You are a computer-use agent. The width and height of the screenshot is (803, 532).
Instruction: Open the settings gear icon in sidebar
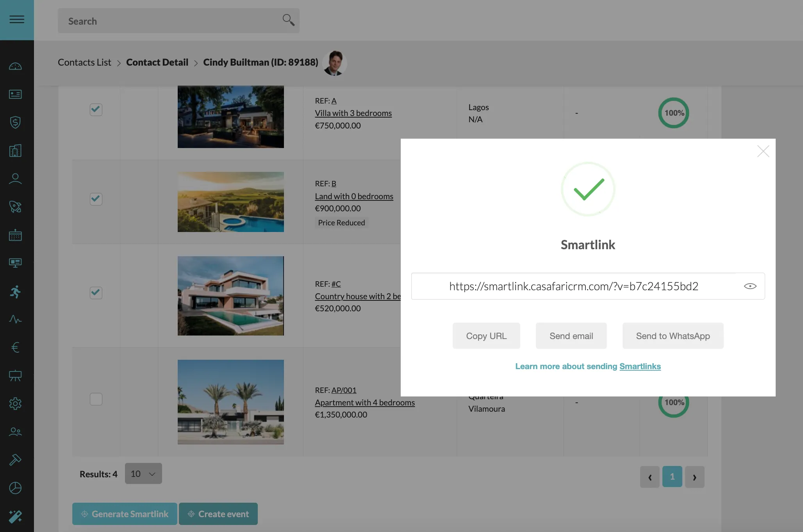[15, 403]
